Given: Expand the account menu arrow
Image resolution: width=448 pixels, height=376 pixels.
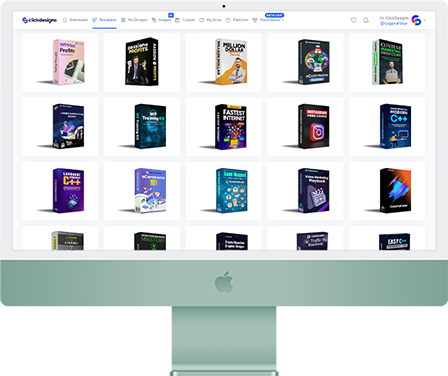Looking at the screenshot, I should click(x=424, y=20).
